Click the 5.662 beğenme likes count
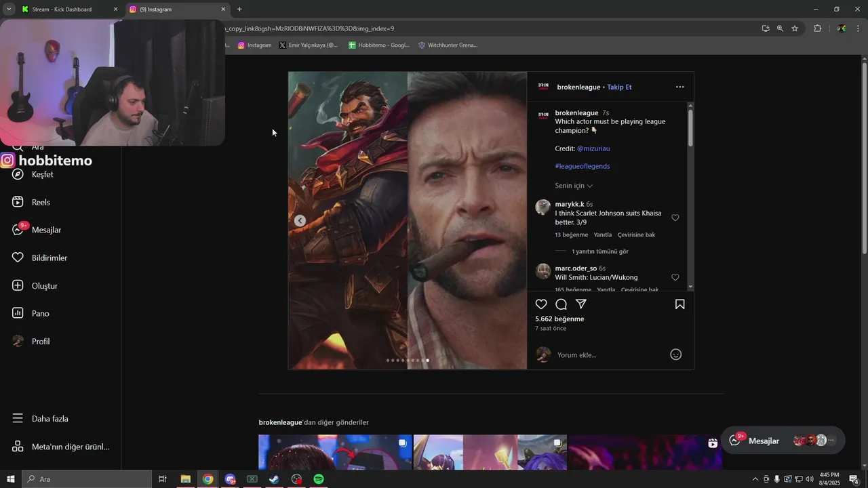Viewport: 868px width, 488px height. [x=559, y=319]
